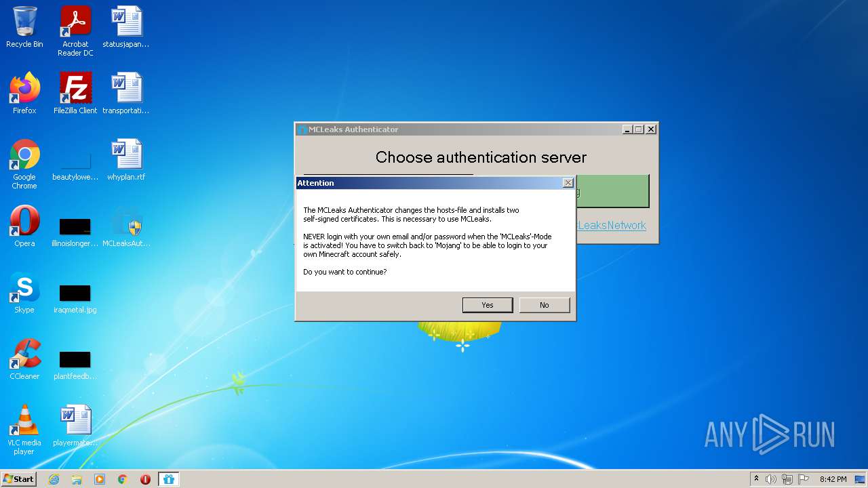This screenshot has height=488, width=868.
Task: Launch Opera from the desktop
Action: click(24, 226)
